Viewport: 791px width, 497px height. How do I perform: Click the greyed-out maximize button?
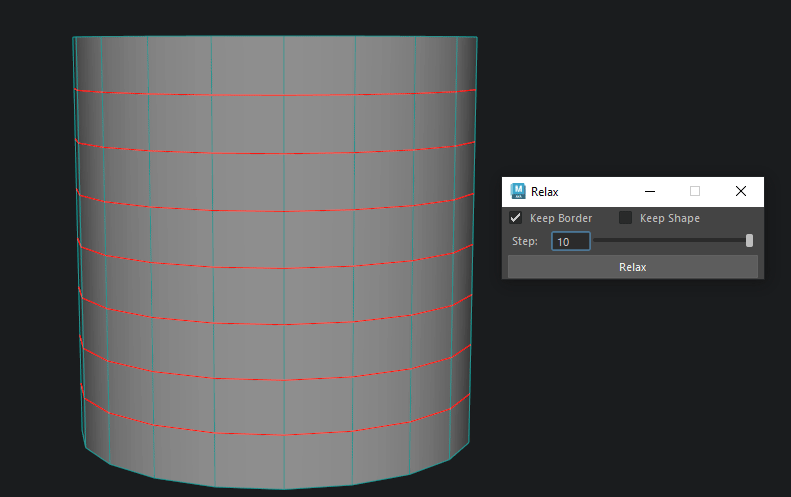pyautogui.click(x=695, y=191)
